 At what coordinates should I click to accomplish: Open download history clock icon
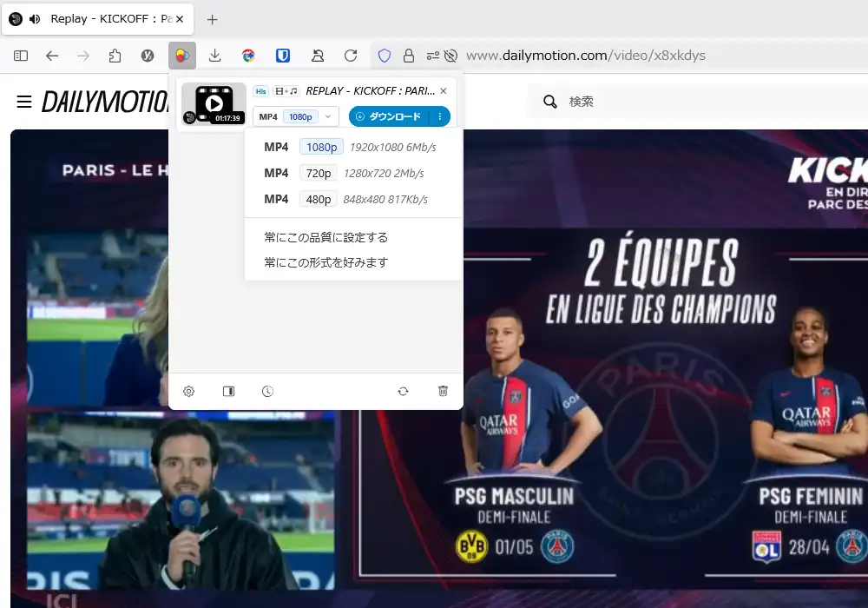[267, 392]
